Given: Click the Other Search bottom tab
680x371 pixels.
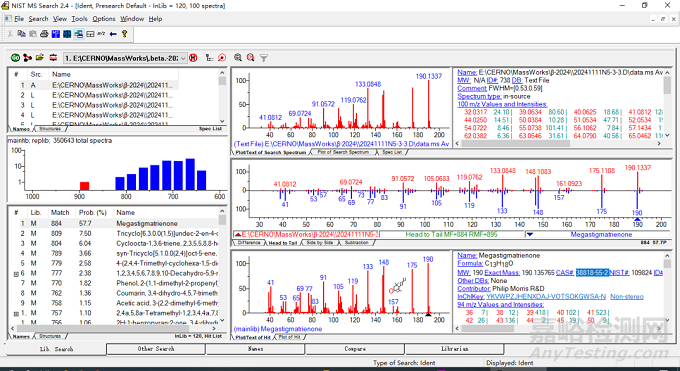Looking at the screenshot, I should [156, 349].
